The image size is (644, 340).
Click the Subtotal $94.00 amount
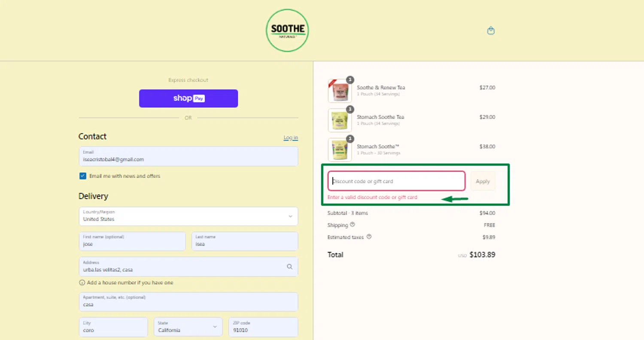[x=487, y=213]
